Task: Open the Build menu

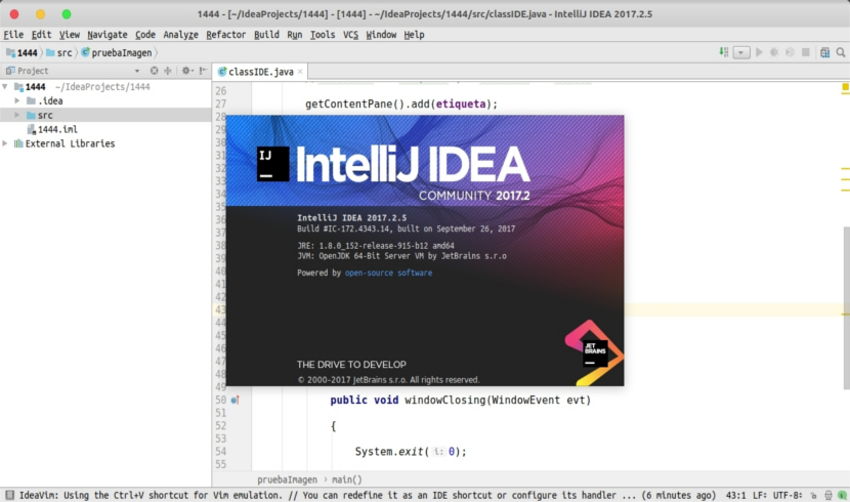Action: (267, 35)
